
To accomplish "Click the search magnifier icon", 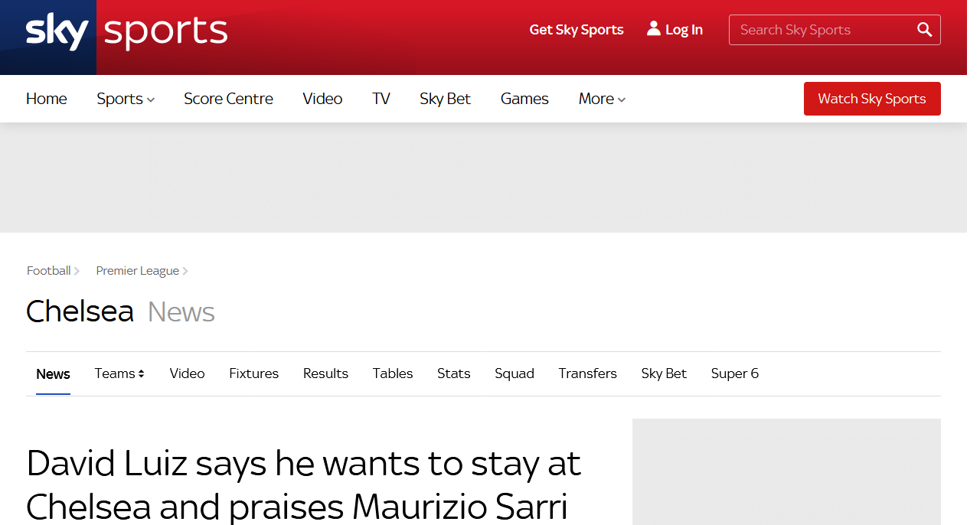I will coord(925,30).
